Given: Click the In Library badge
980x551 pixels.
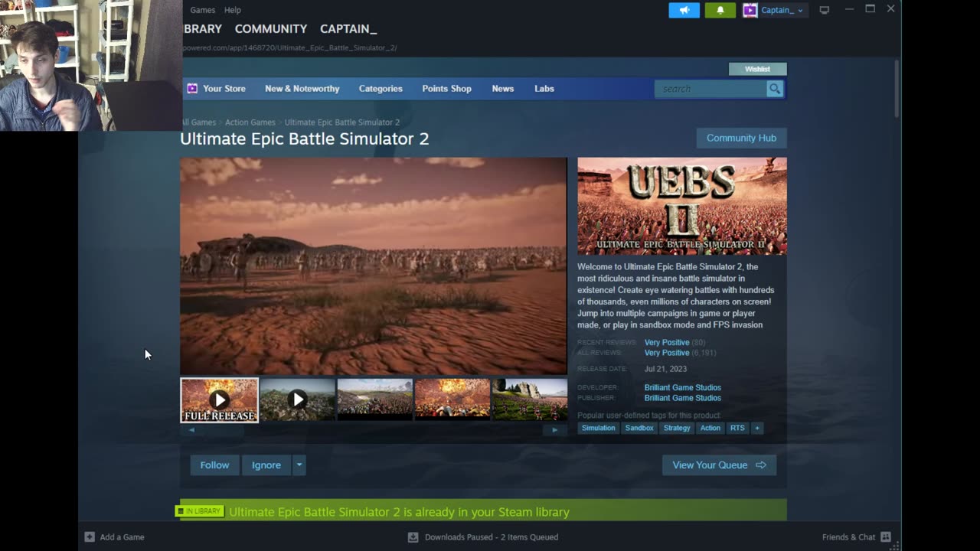Looking at the screenshot, I should (x=200, y=511).
